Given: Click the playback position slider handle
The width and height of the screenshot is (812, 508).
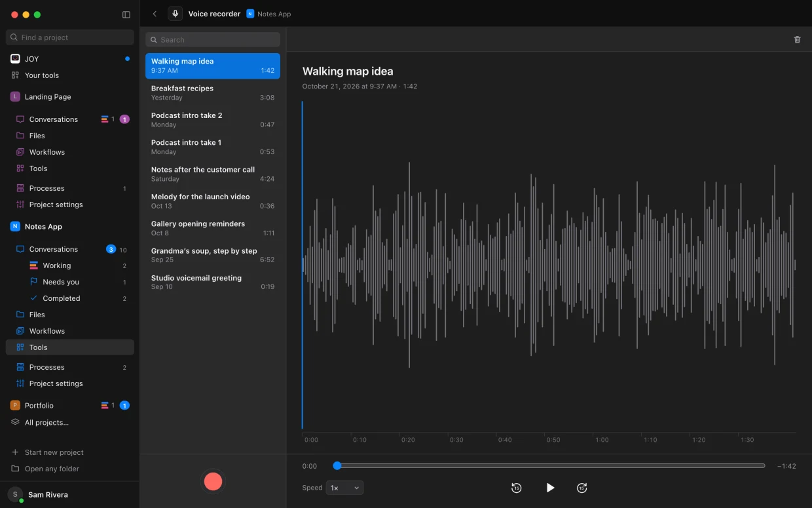Looking at the screenshot, I should click(337, 466).
